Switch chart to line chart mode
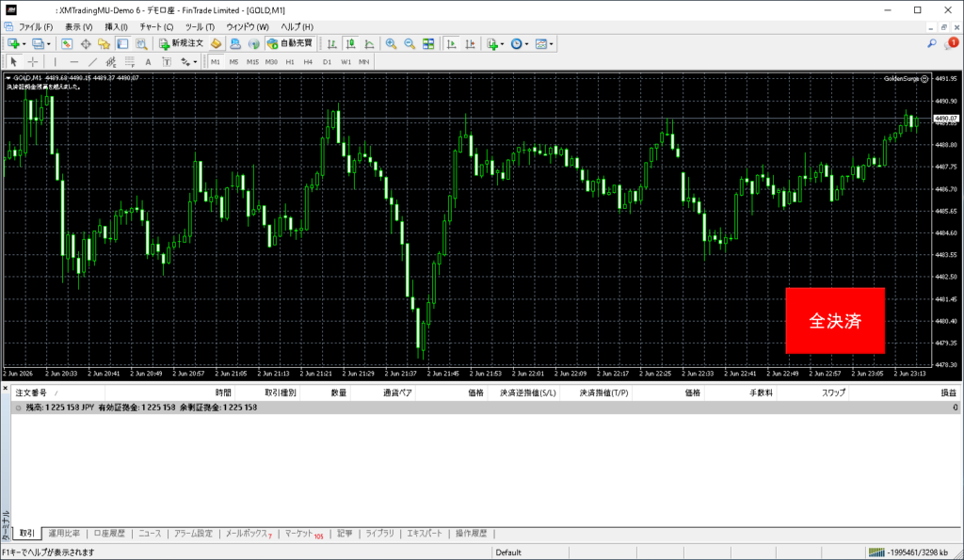964x560 pixels. (x=369, y=43)
